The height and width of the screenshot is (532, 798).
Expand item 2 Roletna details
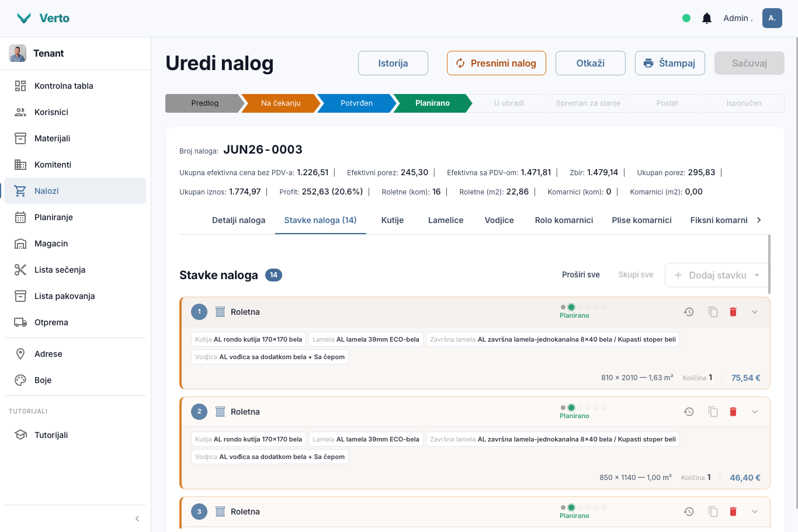click(755, 412)
